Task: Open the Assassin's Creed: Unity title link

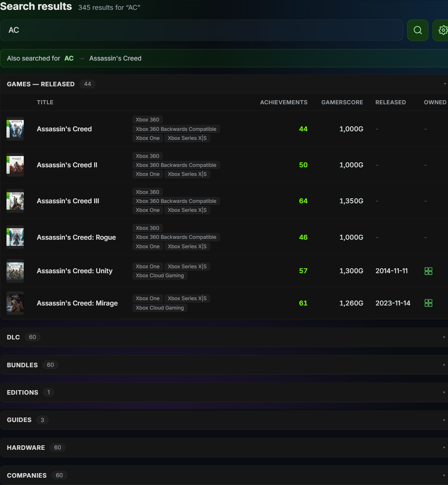Action: 74,271
